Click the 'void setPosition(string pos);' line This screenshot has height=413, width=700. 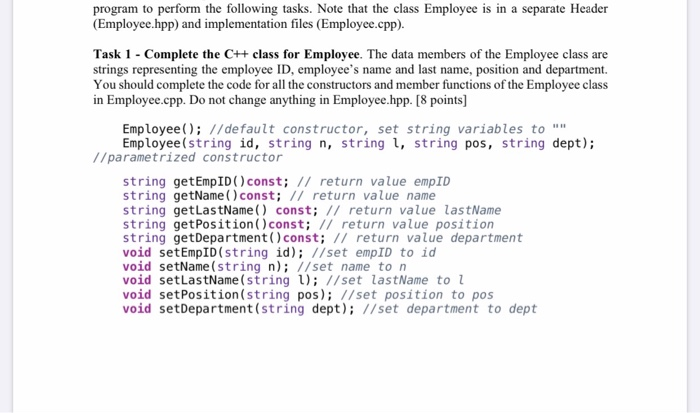coord(228,295)
